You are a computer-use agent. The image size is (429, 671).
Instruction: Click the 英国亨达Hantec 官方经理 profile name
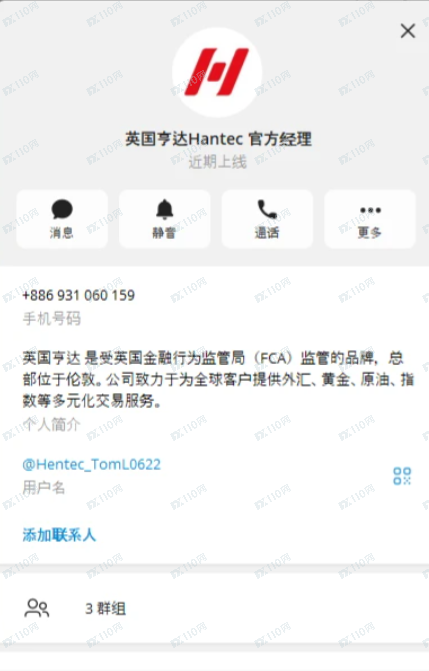218,139
